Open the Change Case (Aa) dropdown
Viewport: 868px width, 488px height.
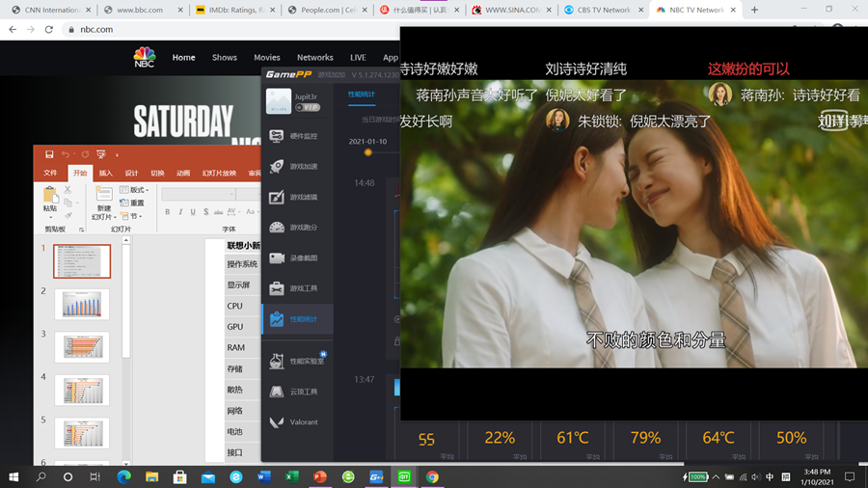coord(252,212)
